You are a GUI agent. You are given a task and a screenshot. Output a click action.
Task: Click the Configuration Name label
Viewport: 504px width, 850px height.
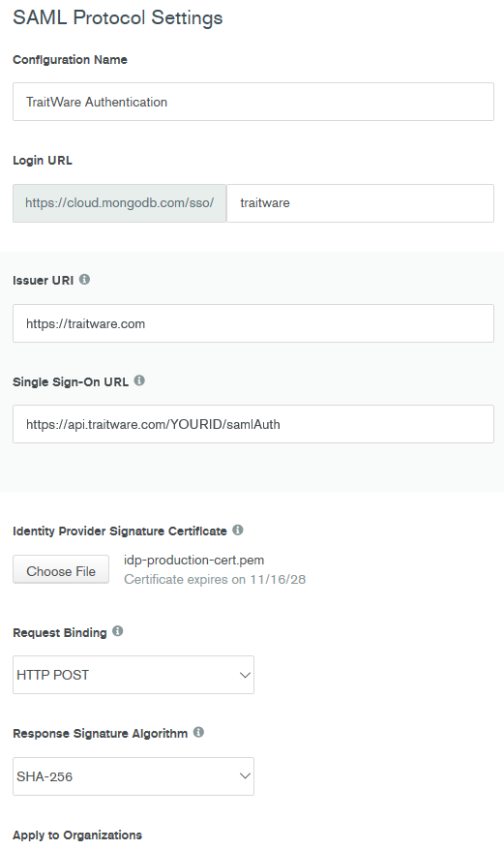click(x=70, y=60)
